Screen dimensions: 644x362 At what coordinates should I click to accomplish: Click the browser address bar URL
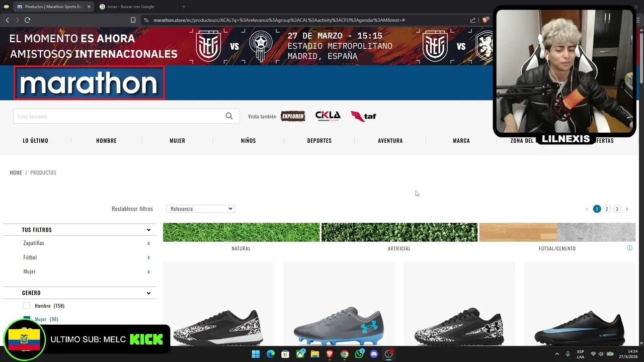coord(279,20)
